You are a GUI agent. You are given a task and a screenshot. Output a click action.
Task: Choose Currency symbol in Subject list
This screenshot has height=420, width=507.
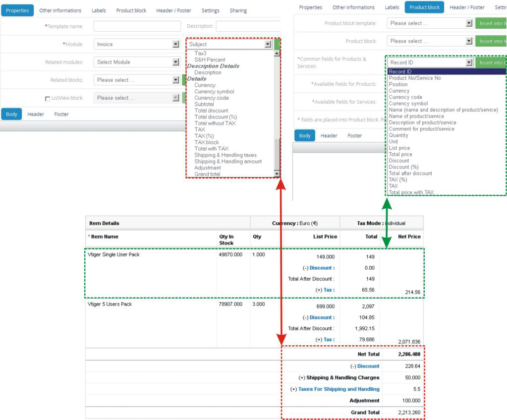point(215,92)
